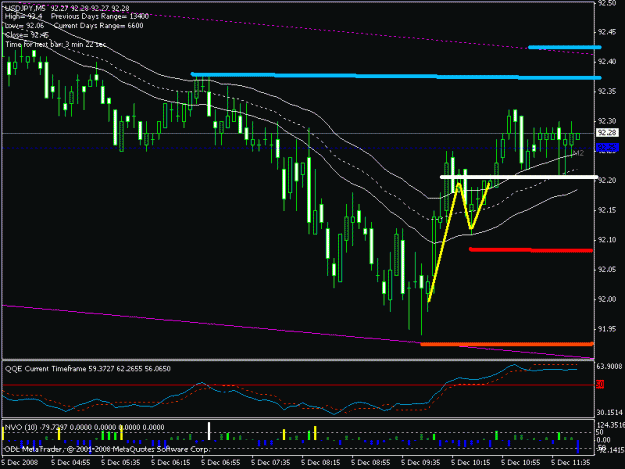Click the 'Previous Days Range= 13400' label
This screenshot has height=469, width=625.
[100, 17]
